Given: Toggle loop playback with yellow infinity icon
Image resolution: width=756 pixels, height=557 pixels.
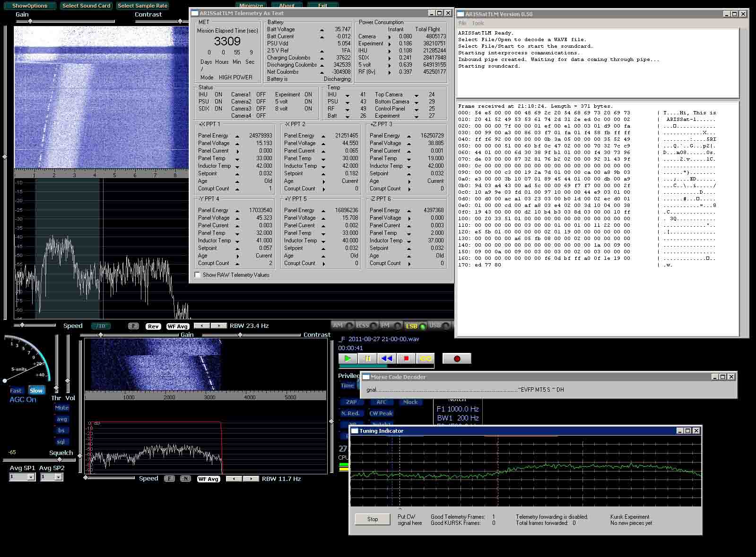Looking at the screenshot, I should [x=426, y=359].
